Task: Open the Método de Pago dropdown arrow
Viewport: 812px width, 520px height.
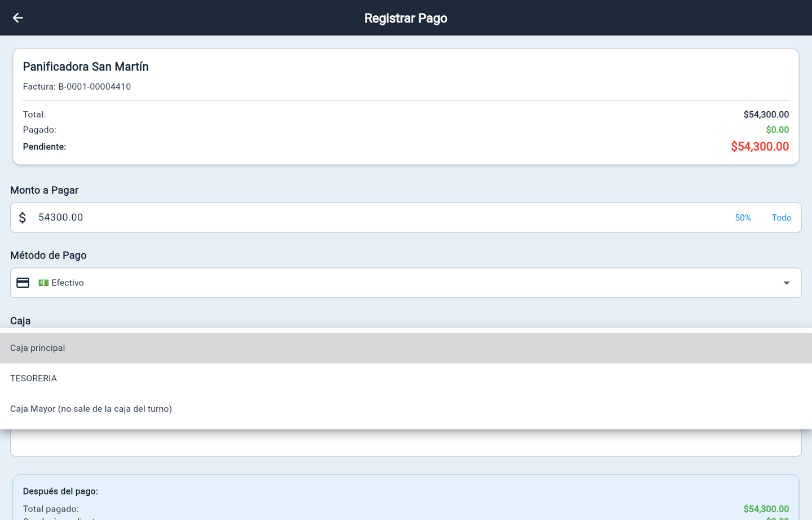Action: coord(786,283)
